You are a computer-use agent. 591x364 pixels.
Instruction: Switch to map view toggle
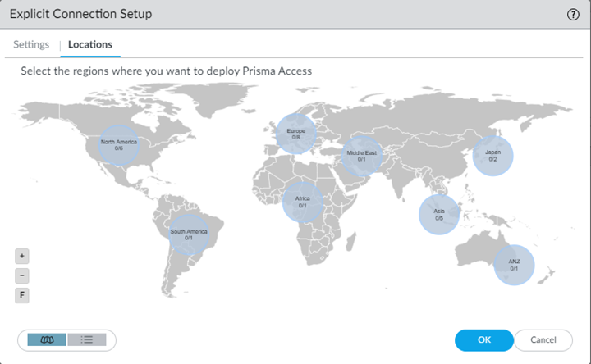[x=47, y=339]
